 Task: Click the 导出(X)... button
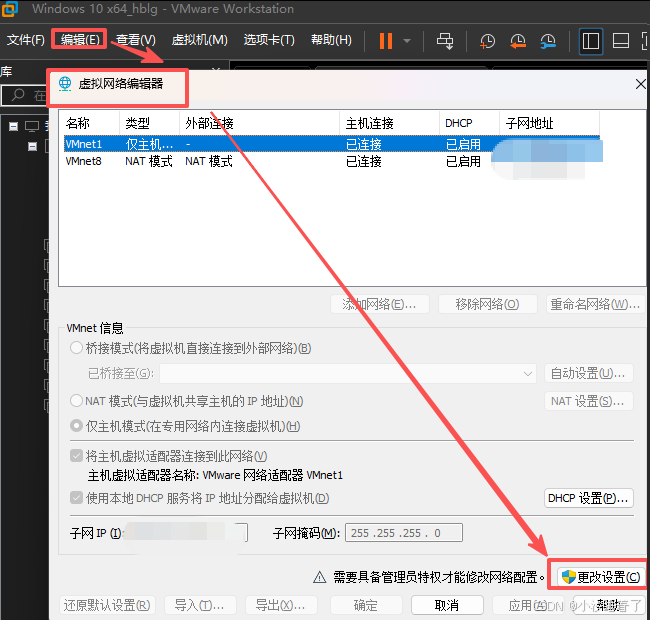[x=281, y=605]
